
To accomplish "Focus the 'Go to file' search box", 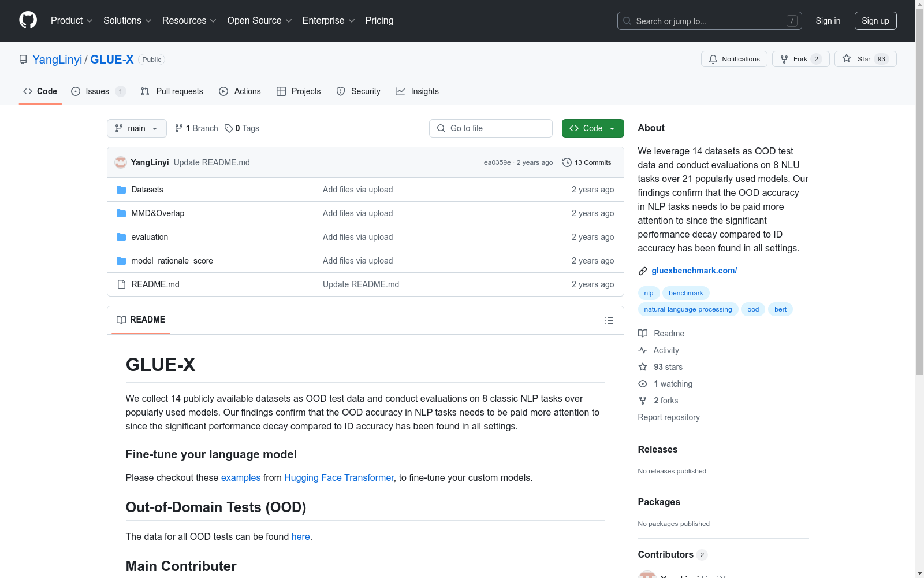I will point(491,128).
